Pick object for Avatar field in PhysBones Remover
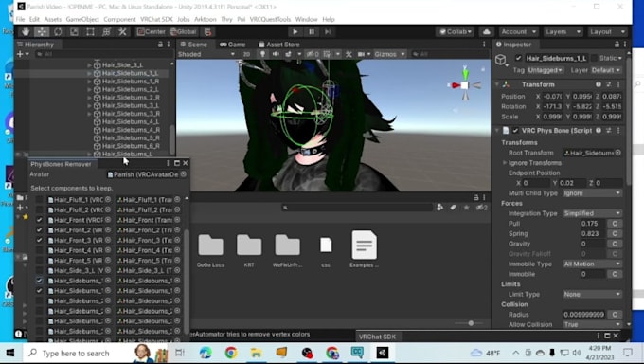Viewport: 644px width, 364px height. point(183,174)
